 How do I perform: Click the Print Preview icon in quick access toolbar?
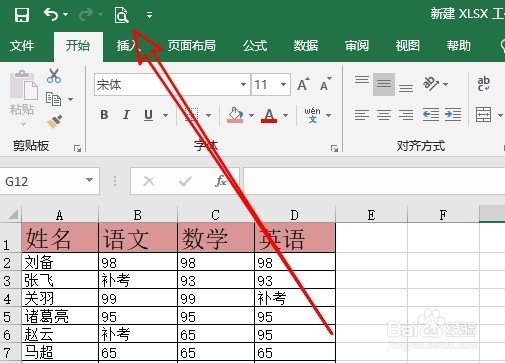(x=121, y=15)
